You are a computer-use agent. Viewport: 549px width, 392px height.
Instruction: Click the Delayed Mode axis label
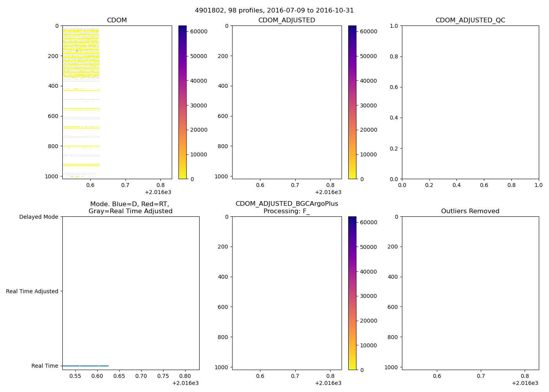click(x=38, y=217)
